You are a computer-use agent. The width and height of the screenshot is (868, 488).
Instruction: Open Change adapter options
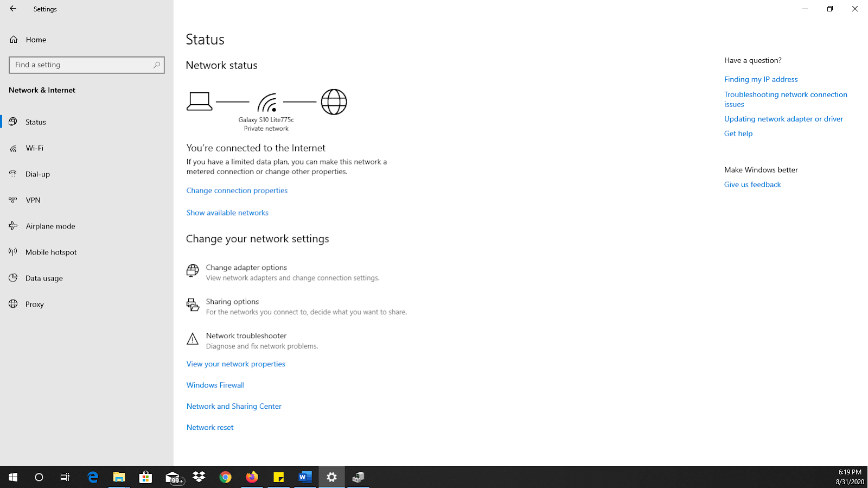[246, 268]
